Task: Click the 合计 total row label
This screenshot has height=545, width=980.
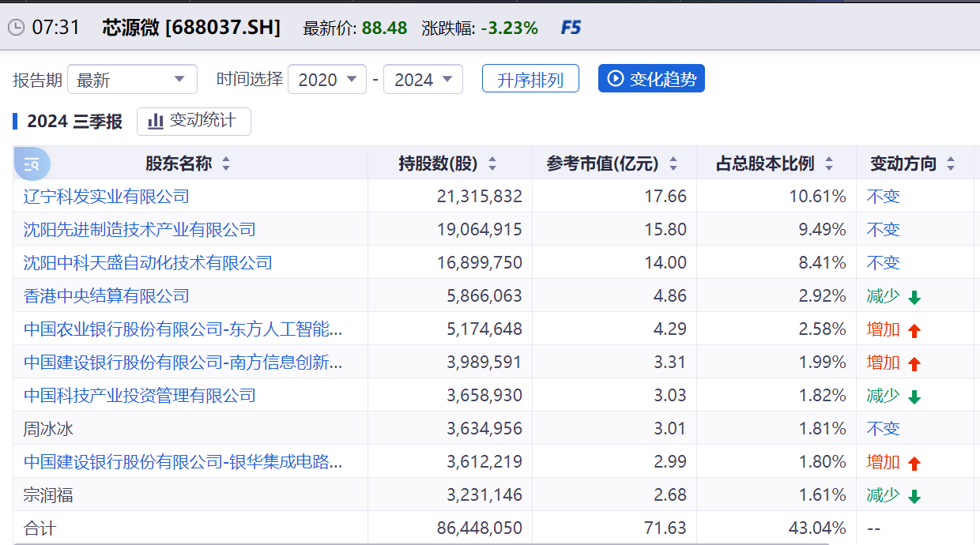Action: (40, 528)
